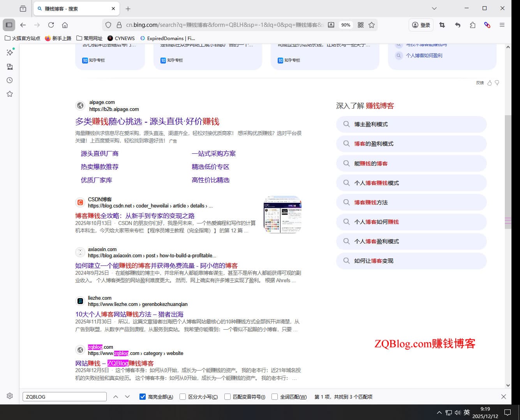
Task: Open bookmarks via the sidebar star icon
Action: (x=10, y=93)
